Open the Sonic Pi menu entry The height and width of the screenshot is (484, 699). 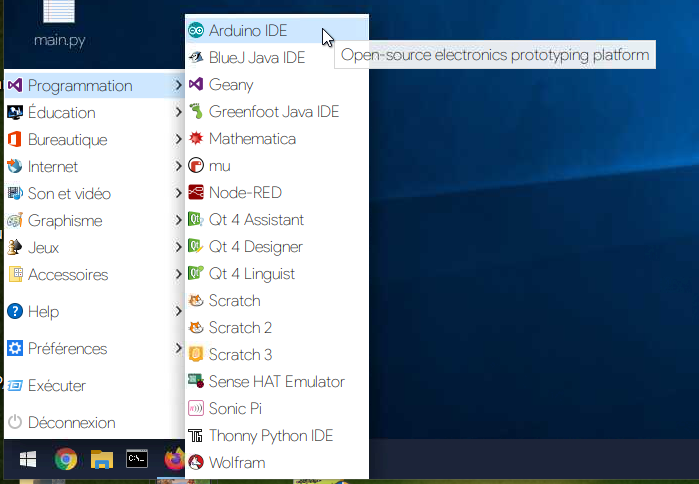[277, 408]
